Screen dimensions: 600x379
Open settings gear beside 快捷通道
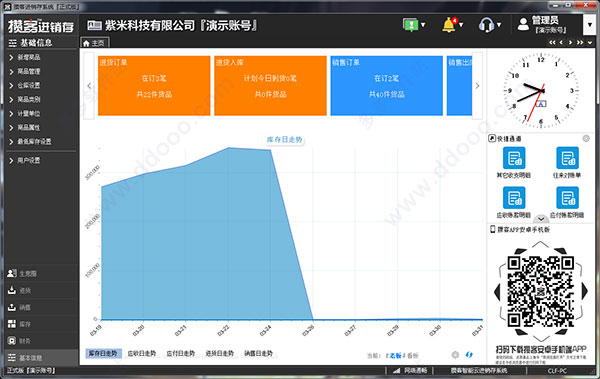(x=586, y=139)
